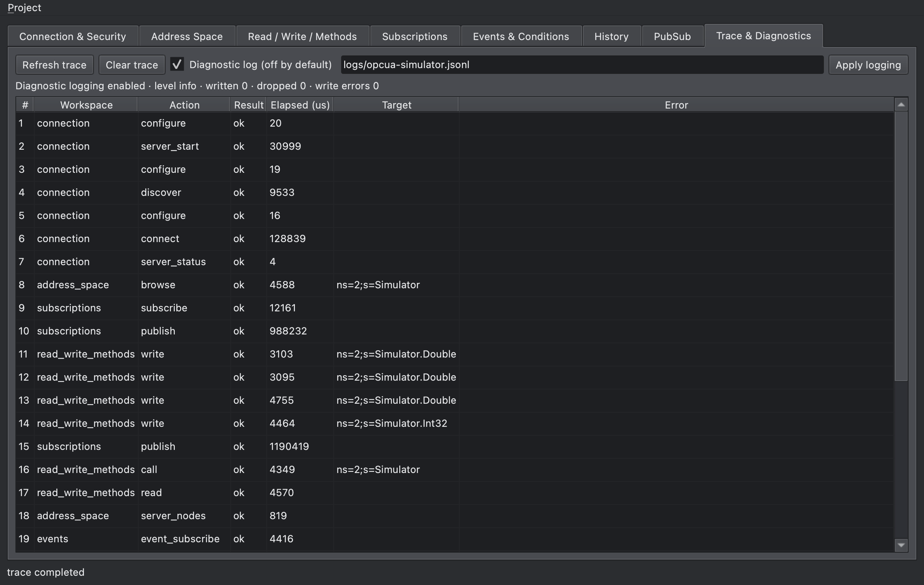
Task: Click the Clear trace button
Action: [x=132, y=65]
